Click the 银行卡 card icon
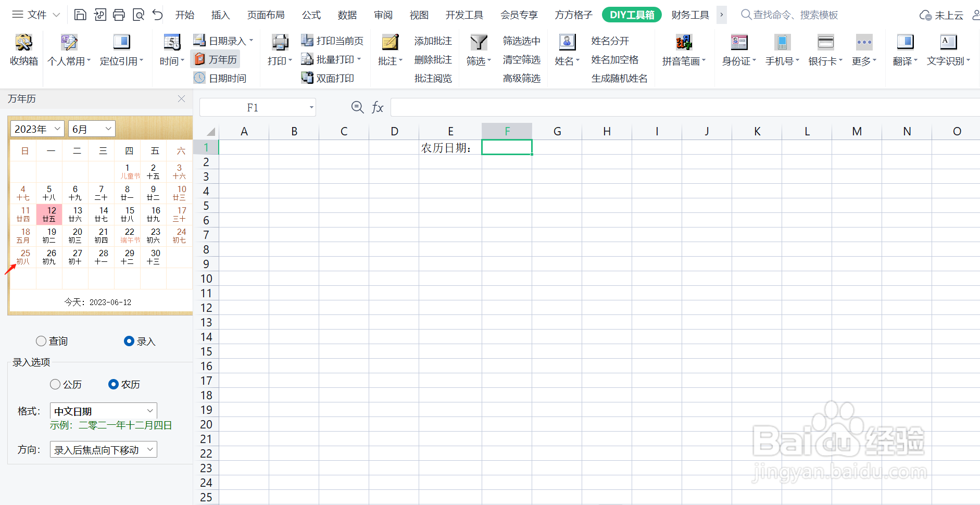 [x=825, y=42]
